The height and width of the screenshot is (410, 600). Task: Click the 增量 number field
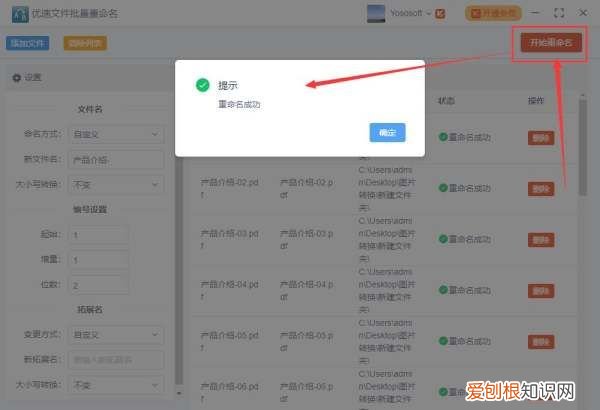99,260
